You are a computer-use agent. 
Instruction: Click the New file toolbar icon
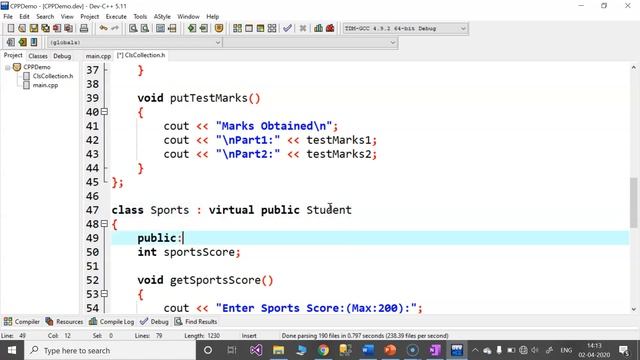11,28
